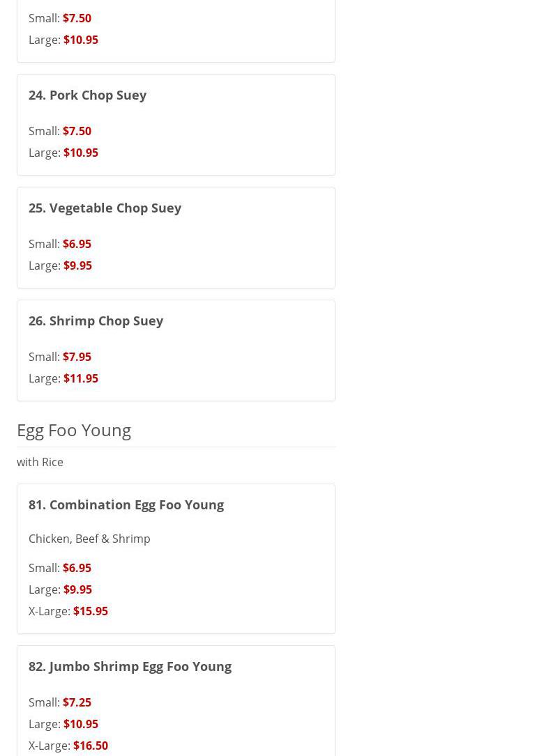
Task: Select the $11.95 large Shrimp Chop Suey price
Action: pos(81,378)
